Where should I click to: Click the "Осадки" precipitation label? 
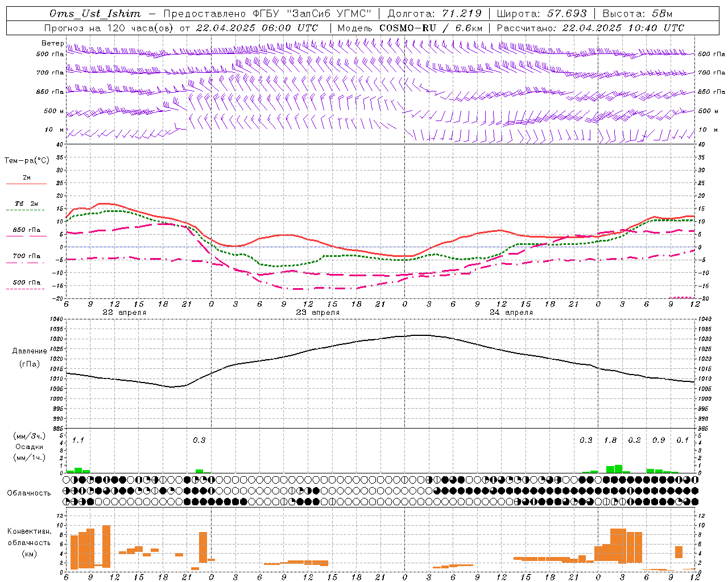tap(30, 447)
